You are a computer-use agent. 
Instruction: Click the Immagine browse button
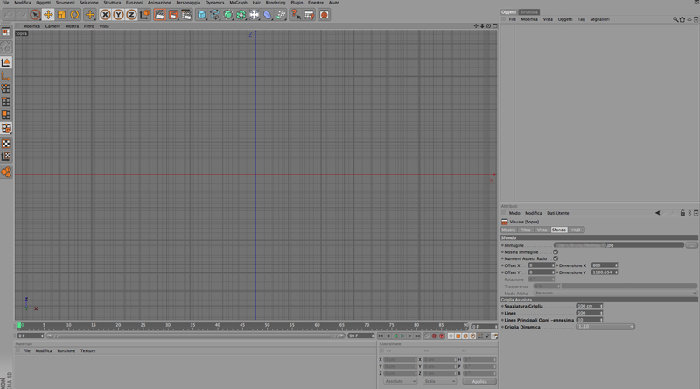click(692, 245)
